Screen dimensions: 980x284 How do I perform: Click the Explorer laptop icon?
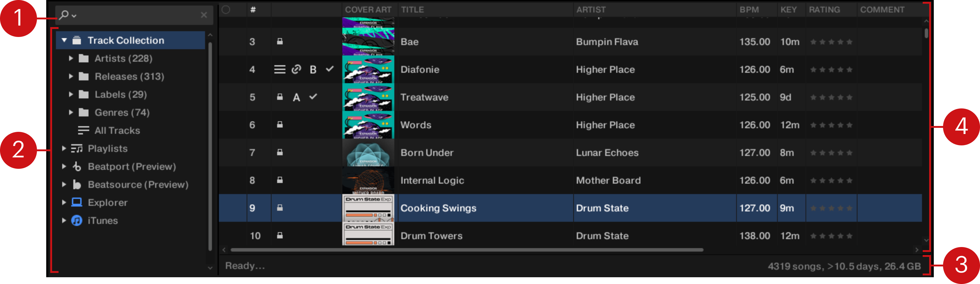[x=77, y=202]
